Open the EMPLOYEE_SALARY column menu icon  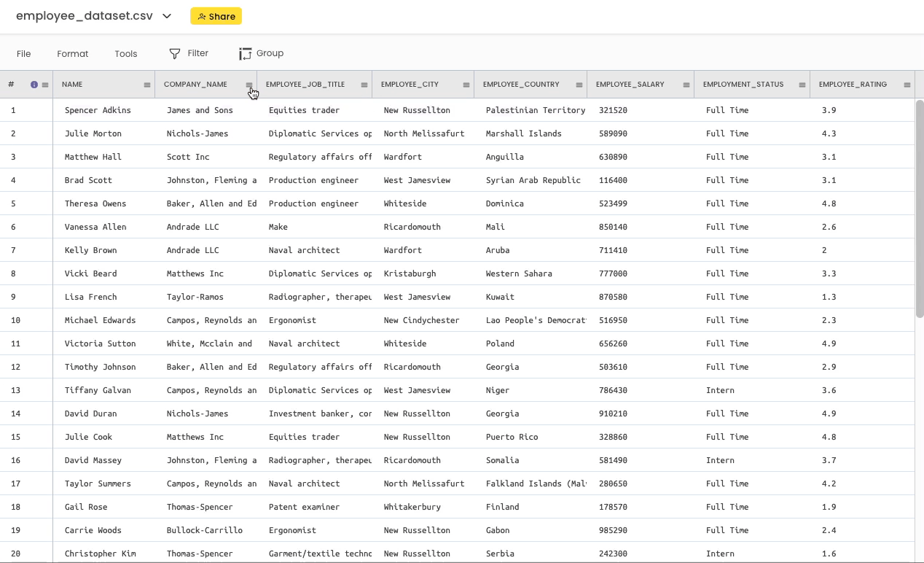[x=686, y=85]
